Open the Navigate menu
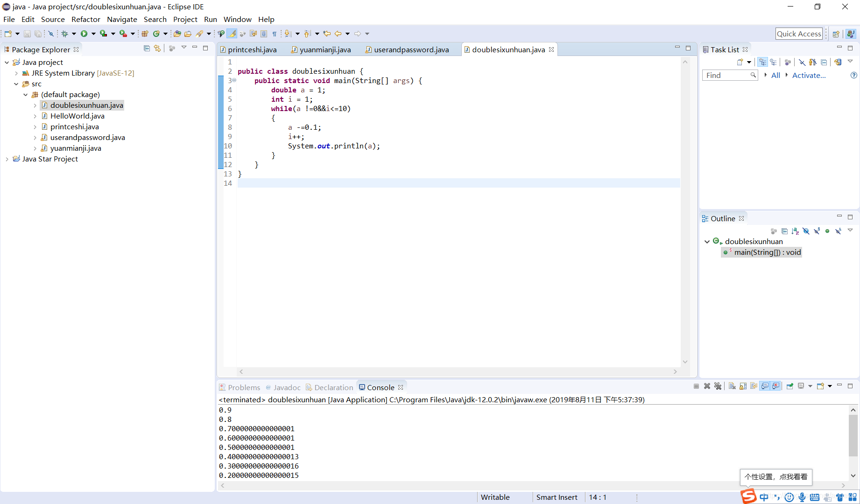The width and height of the screenshot is (860, 504). (122, 19)
